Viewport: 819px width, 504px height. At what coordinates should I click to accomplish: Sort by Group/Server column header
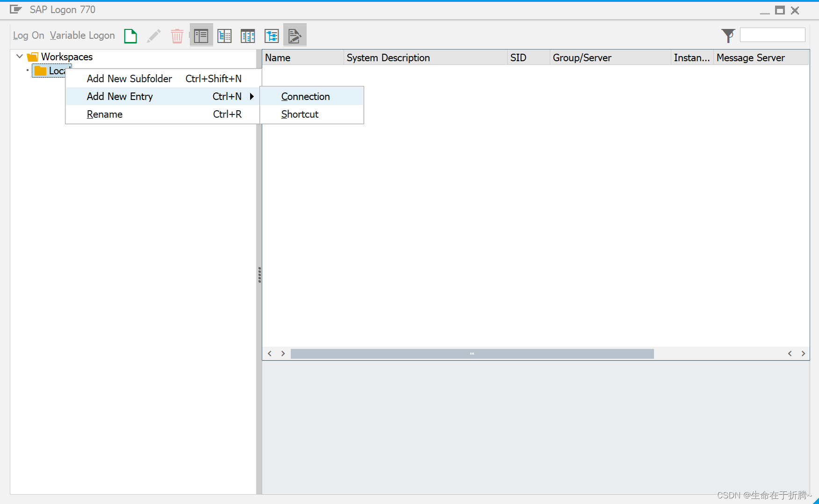(x=611, y=57)
